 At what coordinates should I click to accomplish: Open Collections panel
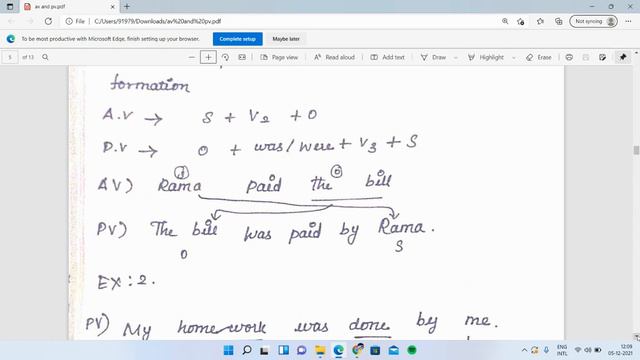point(558,21)
